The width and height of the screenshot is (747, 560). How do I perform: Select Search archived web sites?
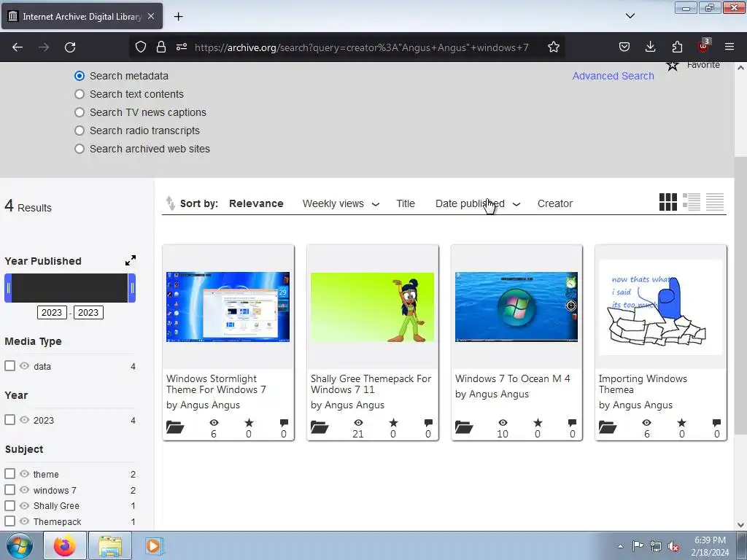point(79,149)
